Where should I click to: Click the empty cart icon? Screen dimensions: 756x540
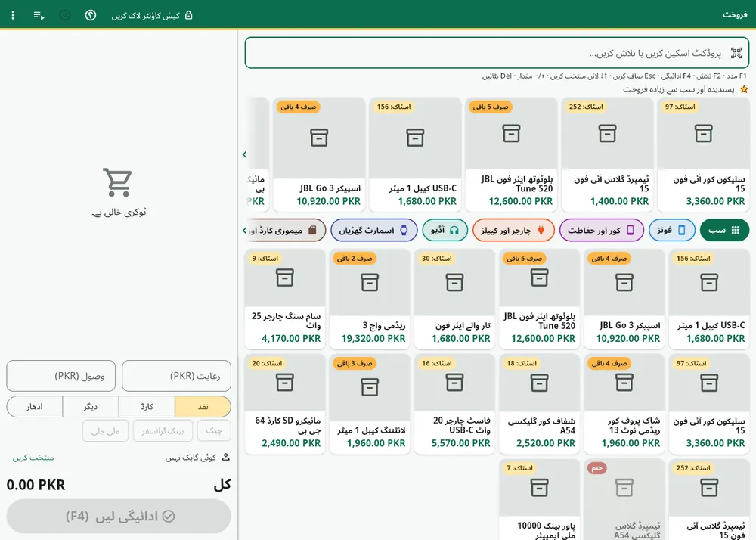click(118, 182)
